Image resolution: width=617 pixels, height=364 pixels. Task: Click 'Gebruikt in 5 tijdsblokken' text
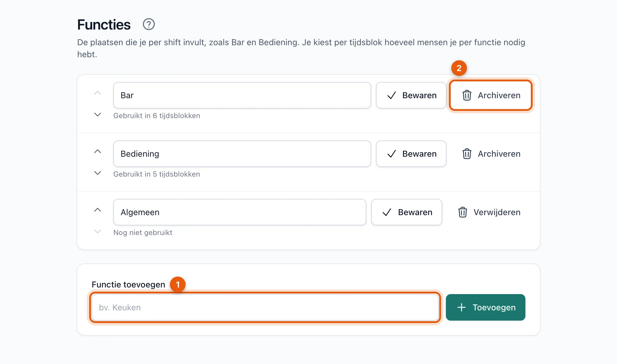pyautogui.click(x=157, y=174)
